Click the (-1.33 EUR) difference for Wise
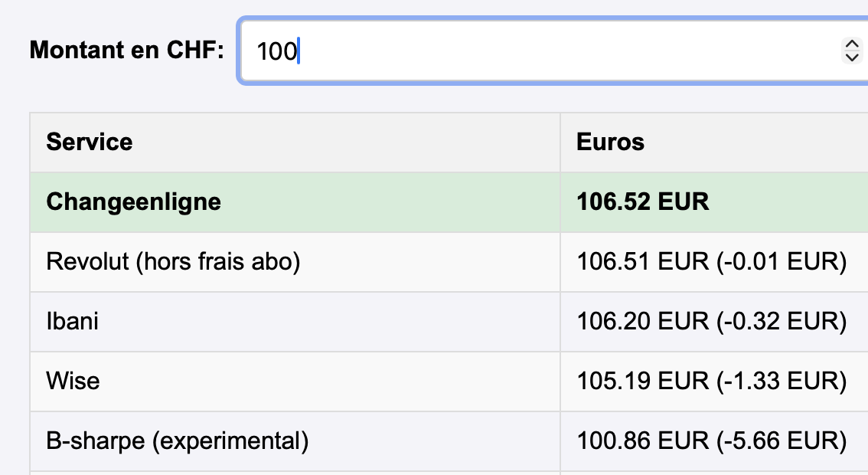The image size is (868, 475). tap(782, 381)
